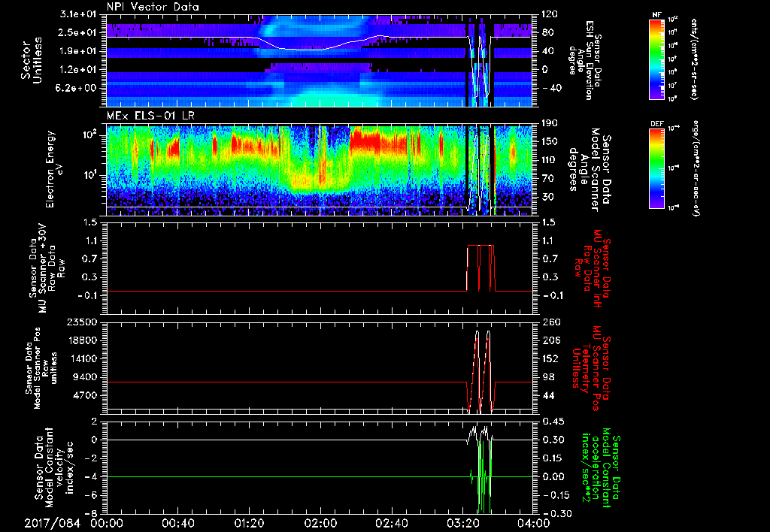Pick the 00:40 time axis tick label
Image resolution: width=770 pixels, height=532 pixels.
pos(177,522)
